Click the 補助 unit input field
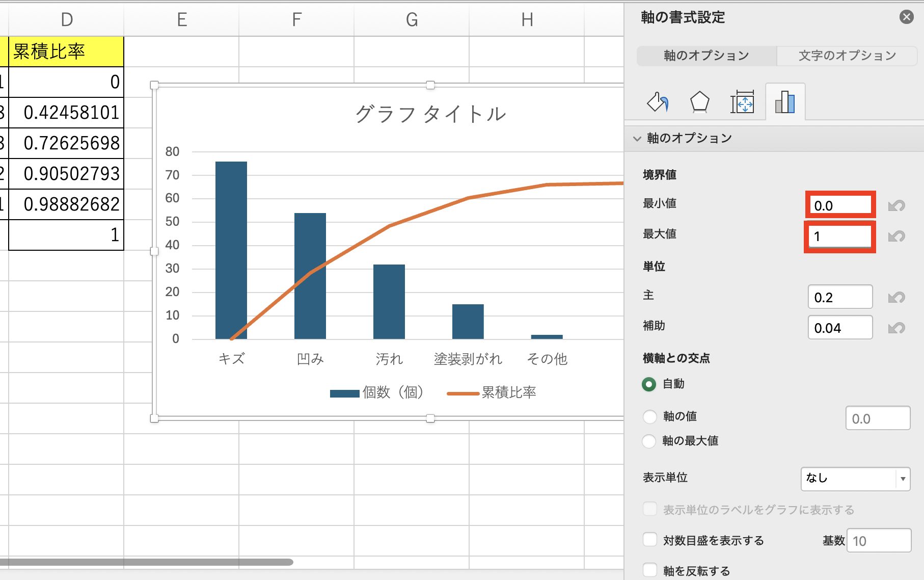Screen dimensions: 924x580 (840, 328)
